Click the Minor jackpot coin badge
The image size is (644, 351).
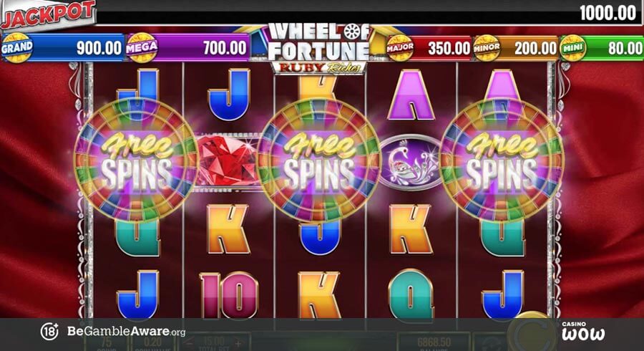click(x=487, y=48)
